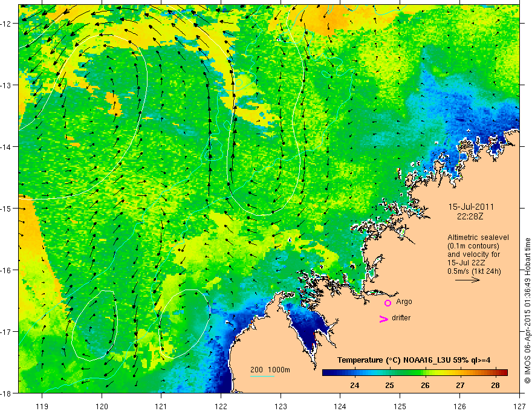Click the longitude axis label 127
Viewport: 532px width, 411px height.
(x=519, y=406)
